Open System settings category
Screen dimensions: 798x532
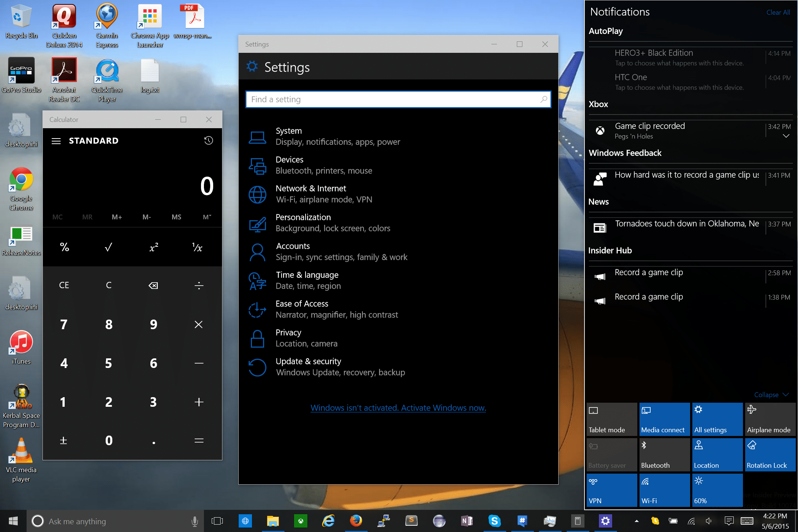tap(398, 136)
